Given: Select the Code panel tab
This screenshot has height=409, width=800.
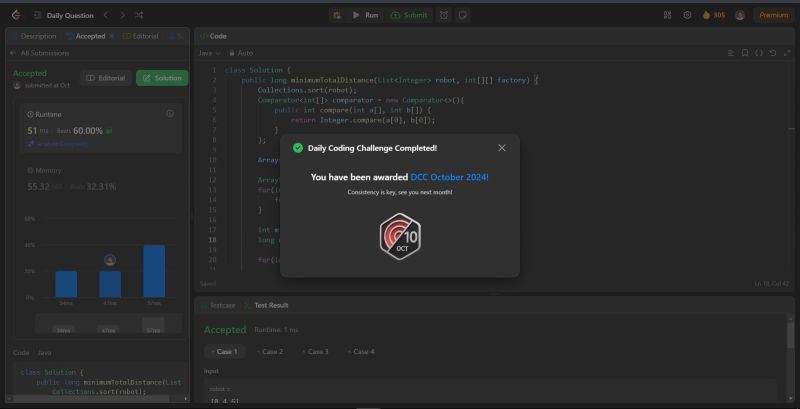Looking at the screenshot, I should point(213,36).
